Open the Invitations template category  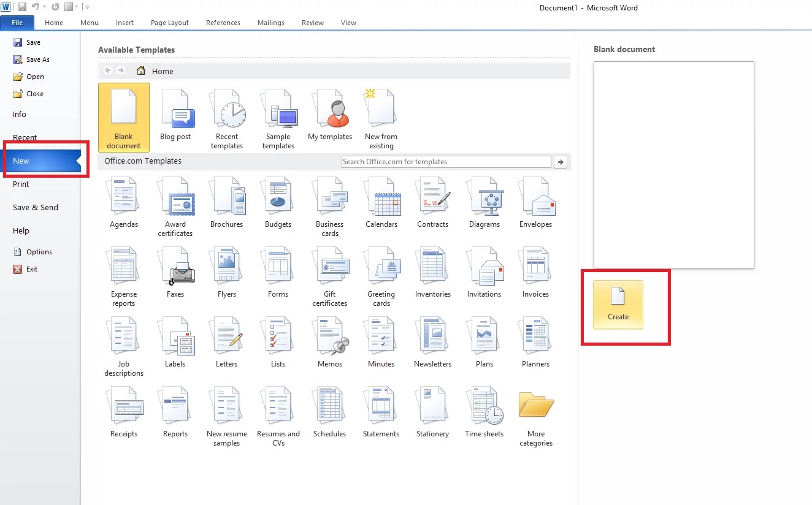point(485,273)
